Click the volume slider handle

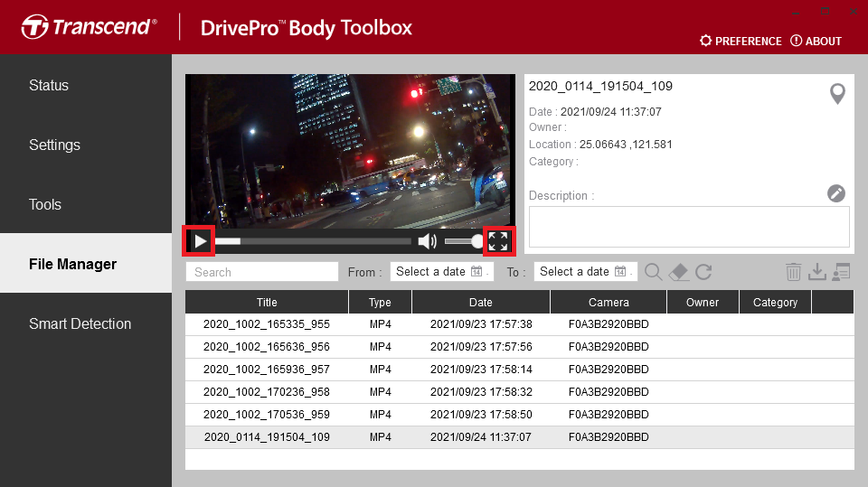[477, 241]
